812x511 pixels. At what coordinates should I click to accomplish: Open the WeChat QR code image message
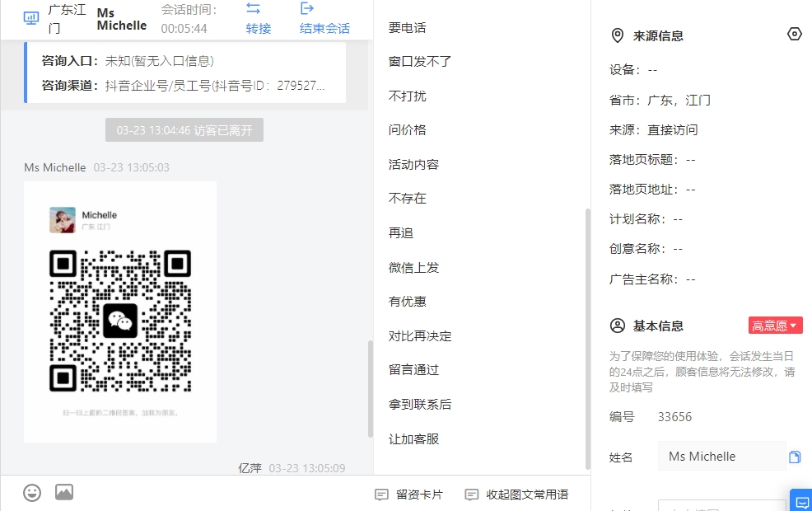point(120,312)
